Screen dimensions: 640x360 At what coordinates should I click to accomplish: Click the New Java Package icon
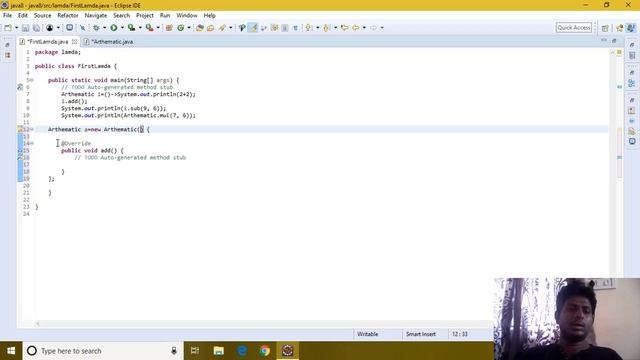click(169, 28)
